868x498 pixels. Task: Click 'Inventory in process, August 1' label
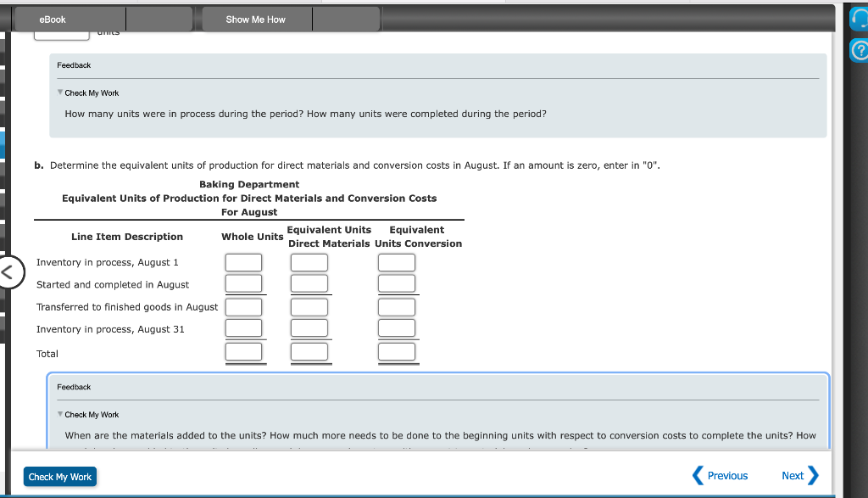pyautogui.click(x=108, y=262)
